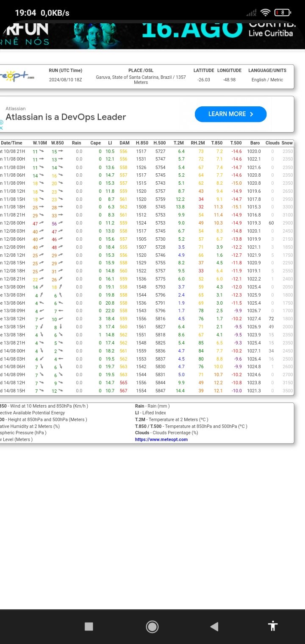305x644 pixels.
Task: Click W.850 value 56 in 12/08 00H row
Action: [x=54, y=223]
